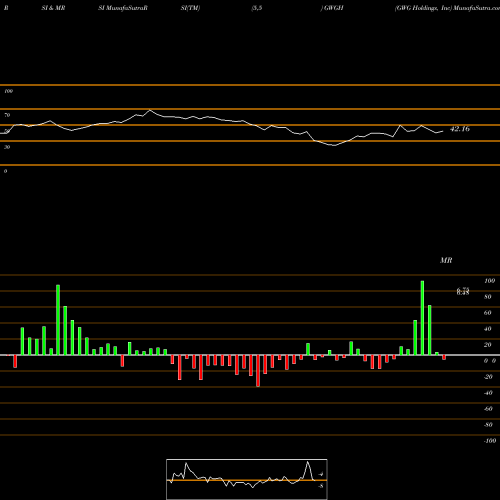
Task: Open the mini overview chart thumbnail at bottom
Action: click(247, 479)
